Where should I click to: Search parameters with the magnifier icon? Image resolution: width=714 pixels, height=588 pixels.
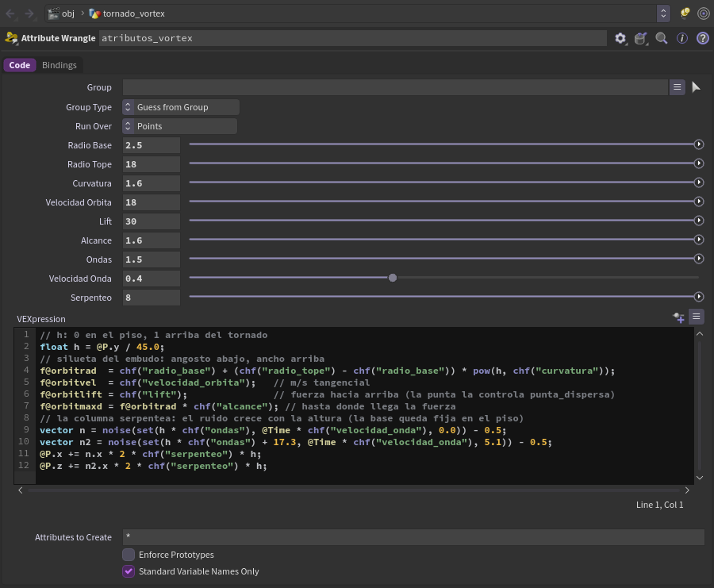(x=661, y=38)
